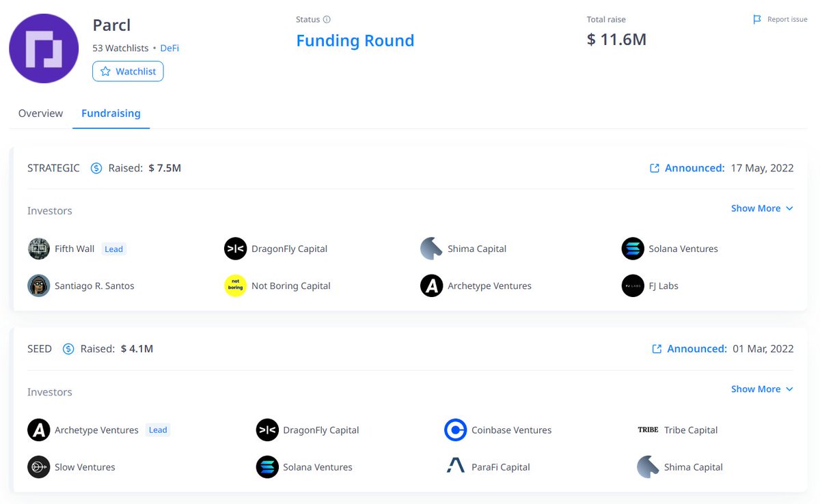Switch to the Fundraising tab
The height and width of the screenshot is (504, 820).
(111, 113)
